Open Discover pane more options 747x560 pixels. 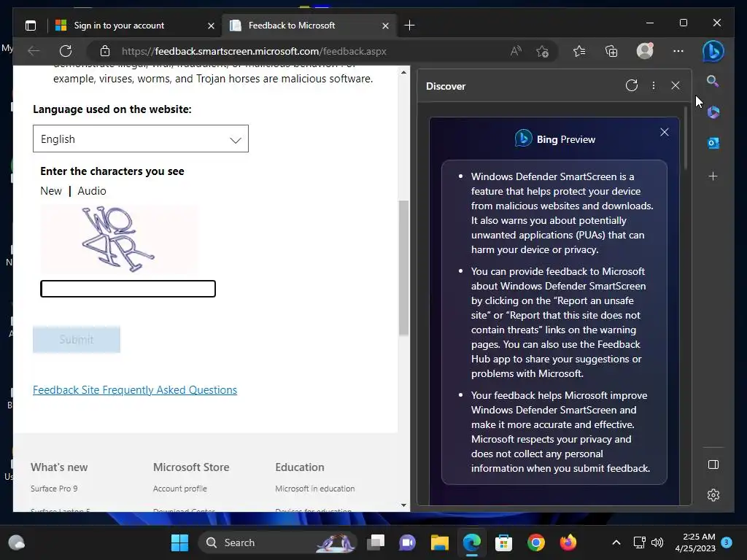tap(654, 86)
